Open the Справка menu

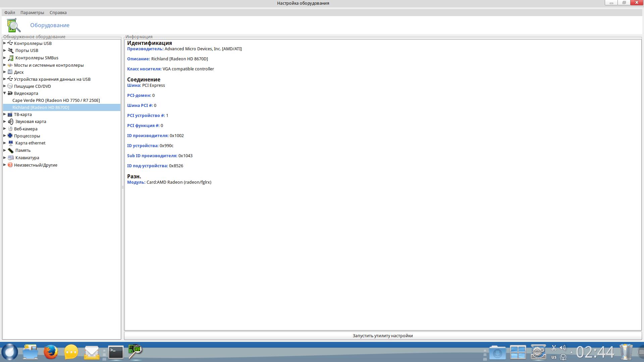(x=58, y=12)
